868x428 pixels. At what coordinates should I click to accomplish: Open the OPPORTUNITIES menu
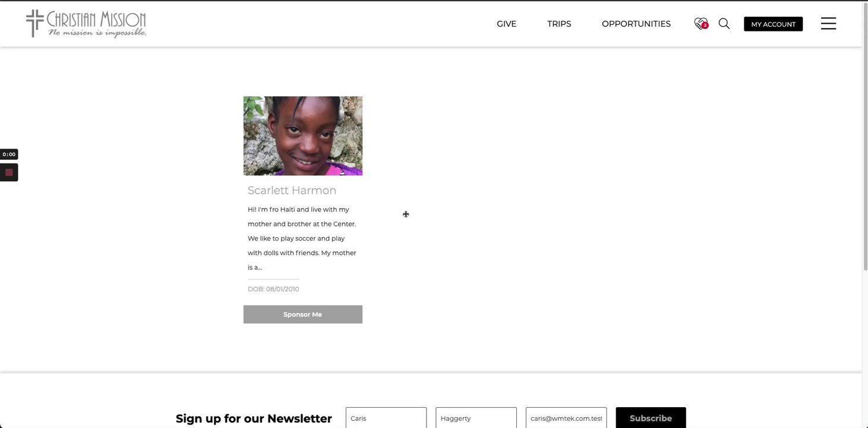(x=636, y=24)
